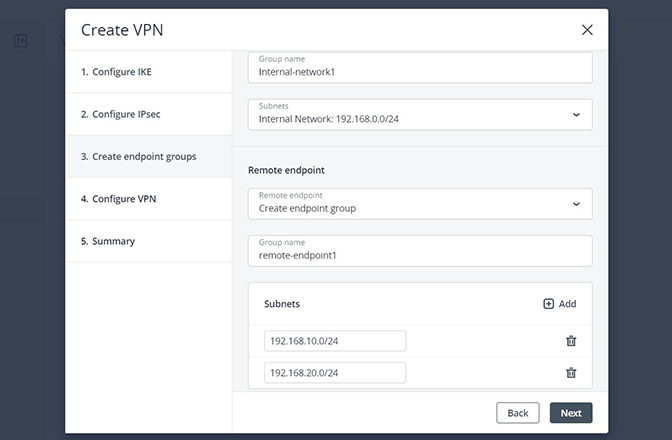Click the chevron on the Subnets selector
Image resolution: width=672 pixels, height=440 pixels.
[x=576, y=114]
